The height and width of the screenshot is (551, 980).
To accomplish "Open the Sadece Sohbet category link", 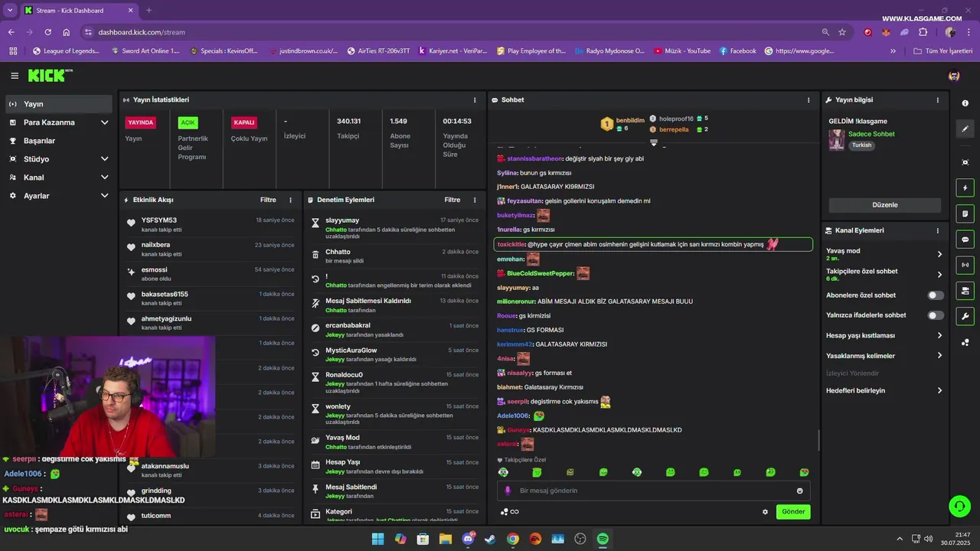I will click(x=871, y=134).
